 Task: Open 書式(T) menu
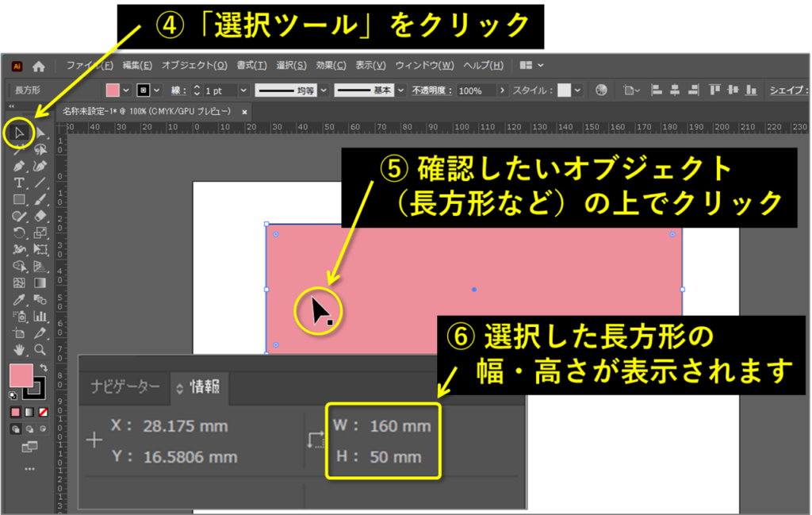251,65
